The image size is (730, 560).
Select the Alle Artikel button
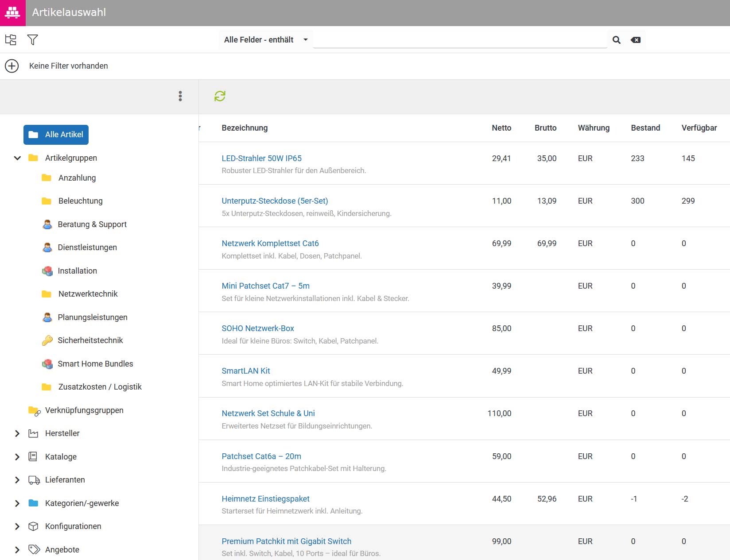click(56, 135)
